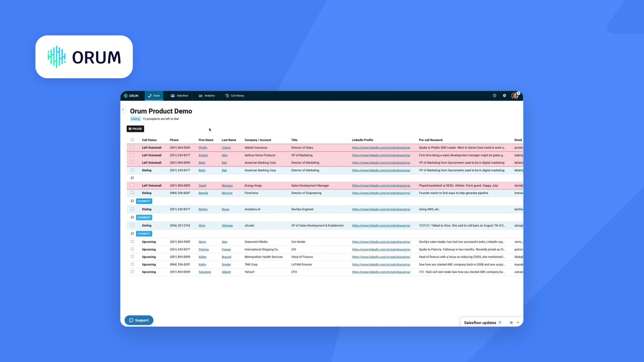Open the last name link Monaco
Image resolution: width=644 pixels, height=362 pixels.
tap(227, 186)
